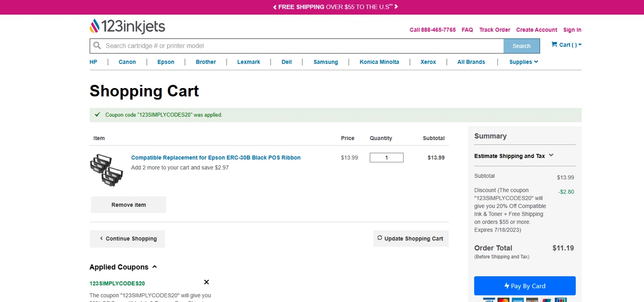The image size is (644, 302).
Task: Open the Lexmark brand menu
Action: click(x=249, y=62)
